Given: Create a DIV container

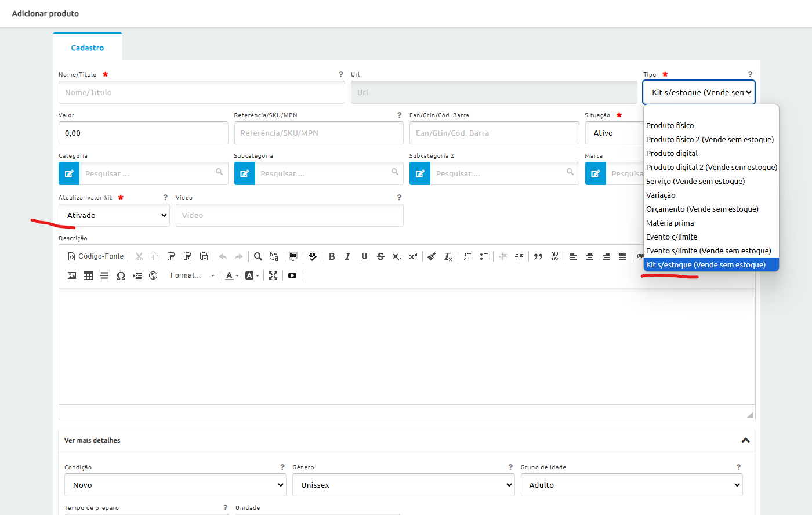Looking at the screenshot, I should click(554, 256).
